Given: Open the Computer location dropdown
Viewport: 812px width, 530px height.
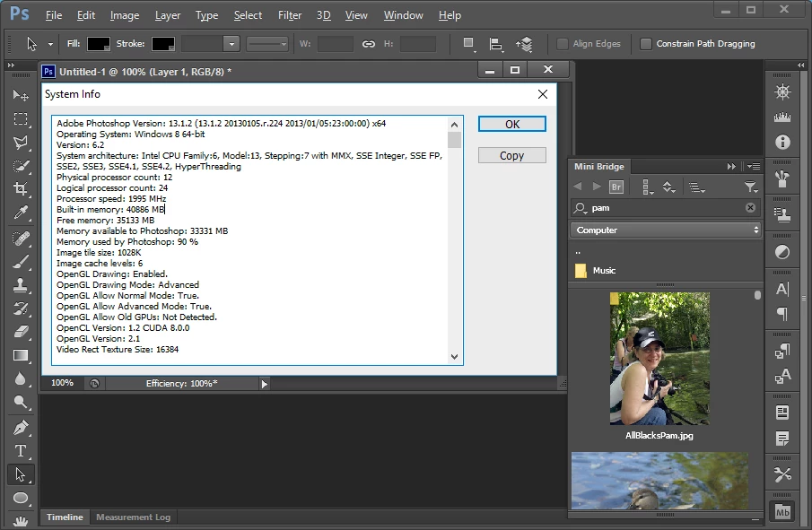Looking at the screenshot, I should coord(666,230).
